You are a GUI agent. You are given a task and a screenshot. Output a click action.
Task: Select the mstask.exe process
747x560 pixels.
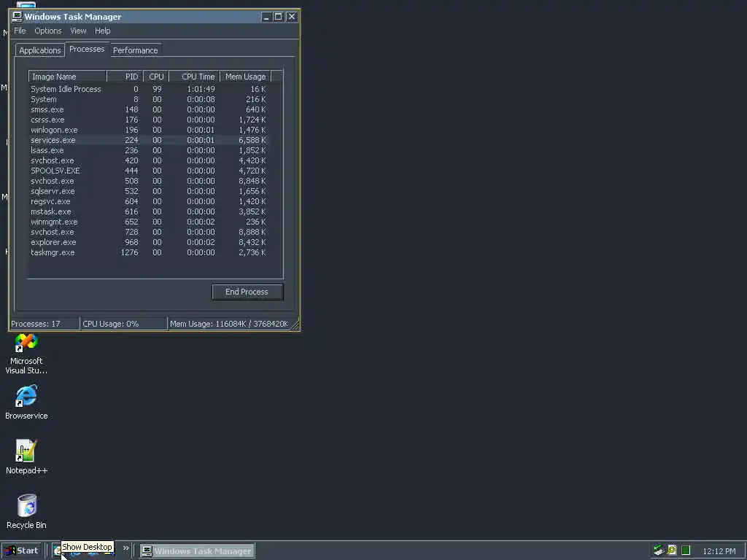(149, 212)
